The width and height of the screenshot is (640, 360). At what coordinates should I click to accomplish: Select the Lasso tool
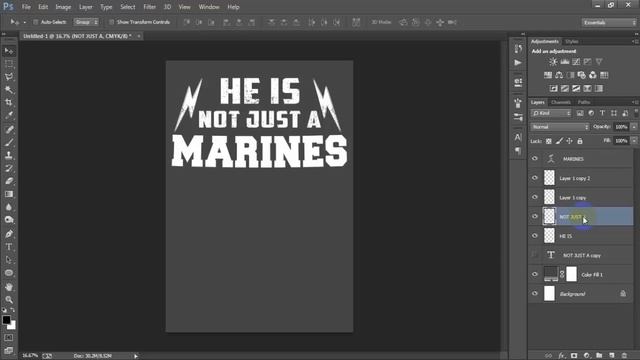[9, 77]
